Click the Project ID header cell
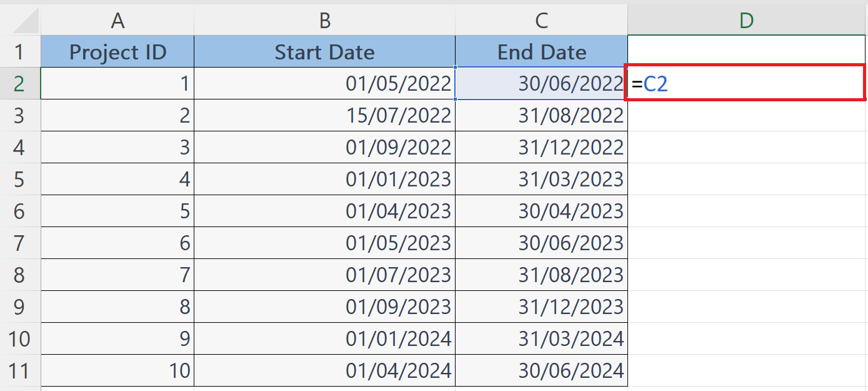Screen dimensions: 868x391 tap(116, 52)
